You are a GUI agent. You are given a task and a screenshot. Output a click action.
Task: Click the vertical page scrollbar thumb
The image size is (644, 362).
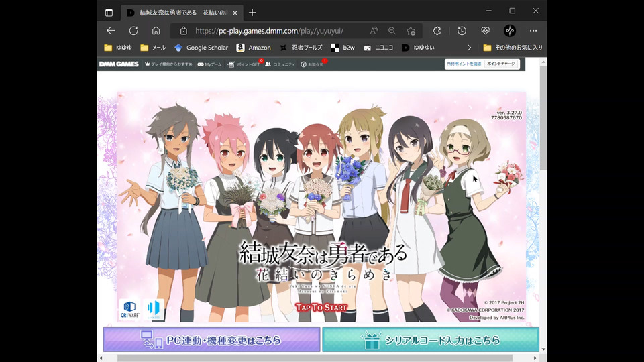543,118
